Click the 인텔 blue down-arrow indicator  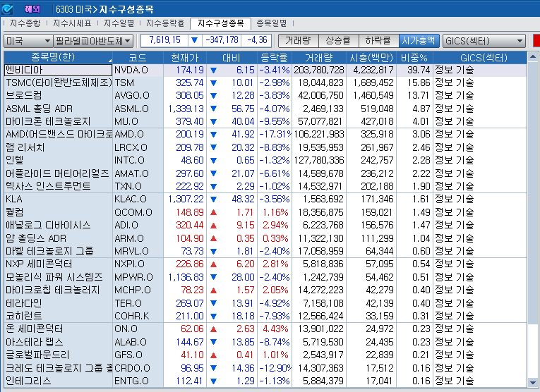pyautogui.click(x=213, y=161)
